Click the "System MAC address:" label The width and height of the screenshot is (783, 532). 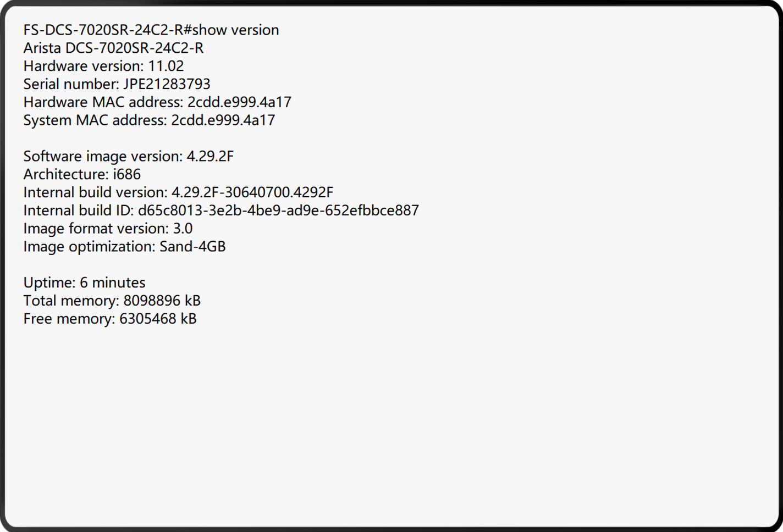pos(95,120)
